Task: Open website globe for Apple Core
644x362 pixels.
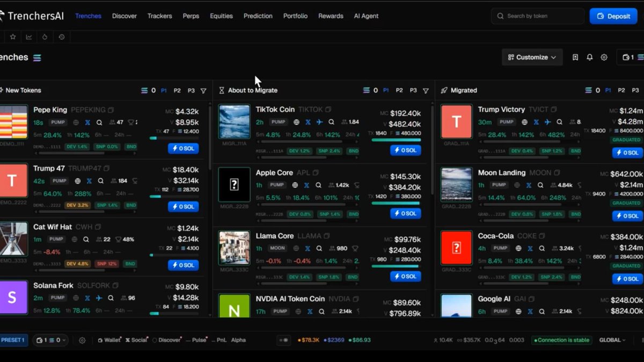Action: tap(295, 185)
